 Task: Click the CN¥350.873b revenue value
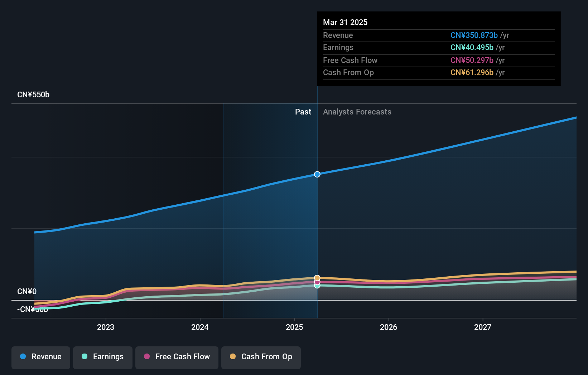(x=474, y=35)
